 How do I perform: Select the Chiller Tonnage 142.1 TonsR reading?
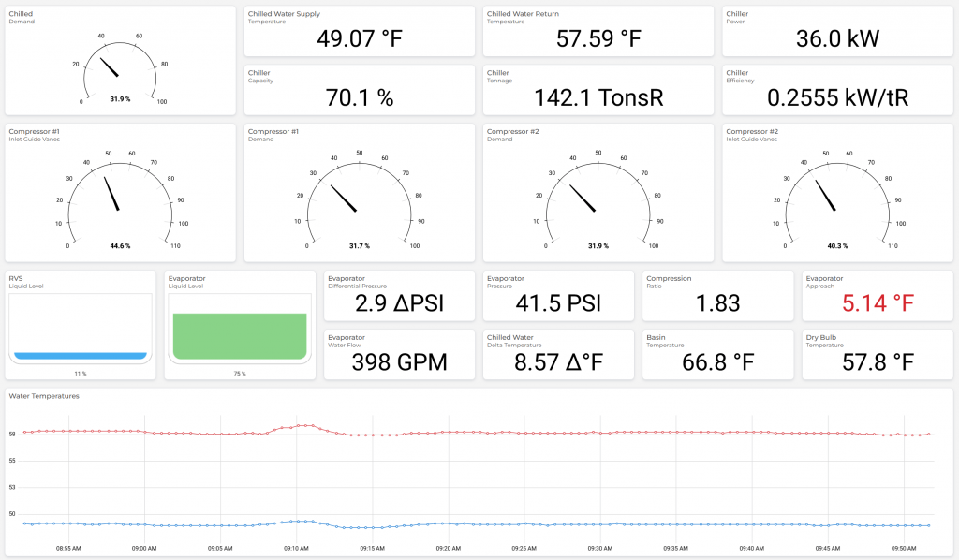tap(598, 97)
